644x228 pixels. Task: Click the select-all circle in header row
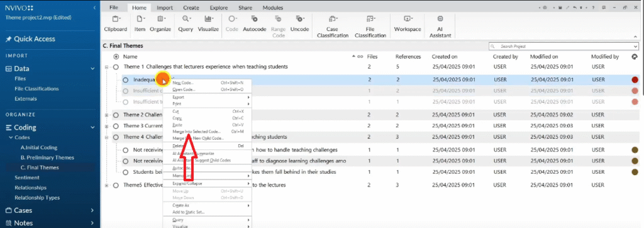(116, 57)
